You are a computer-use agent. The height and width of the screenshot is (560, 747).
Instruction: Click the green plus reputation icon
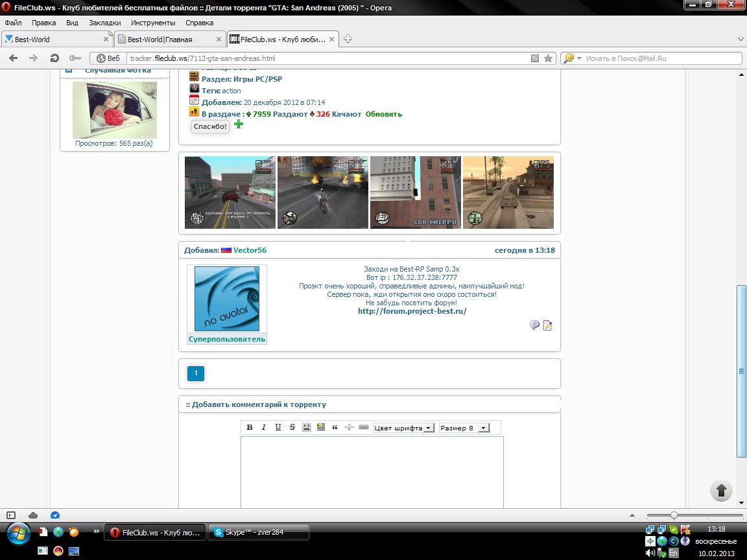coord(239,124)
